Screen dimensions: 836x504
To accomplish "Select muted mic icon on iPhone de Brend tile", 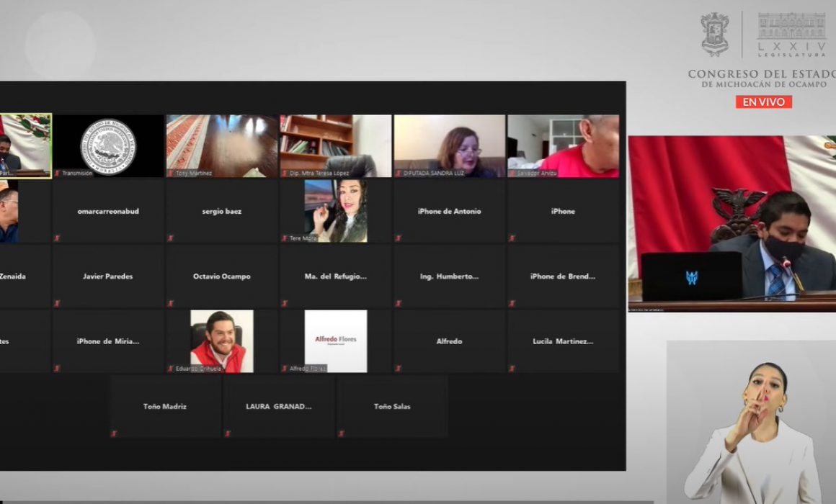I will tap(512, 303).
